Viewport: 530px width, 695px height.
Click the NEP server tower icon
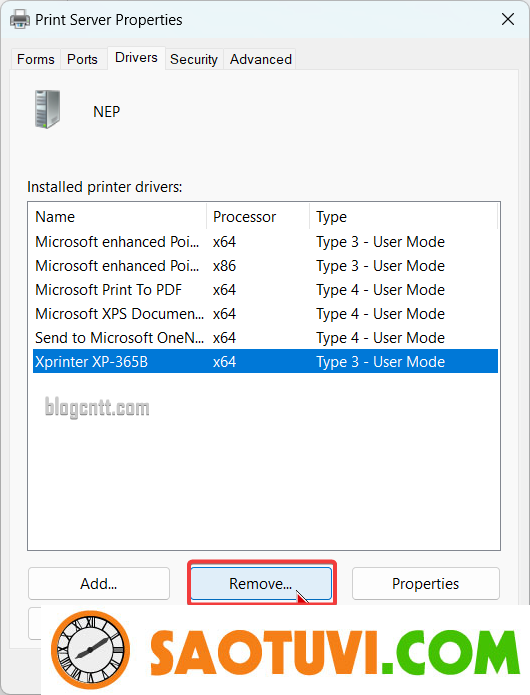[x=47, y=109]
